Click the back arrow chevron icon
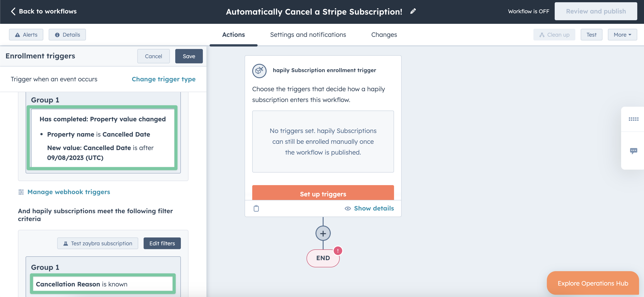The image size is (644, 297). (13, 11)
